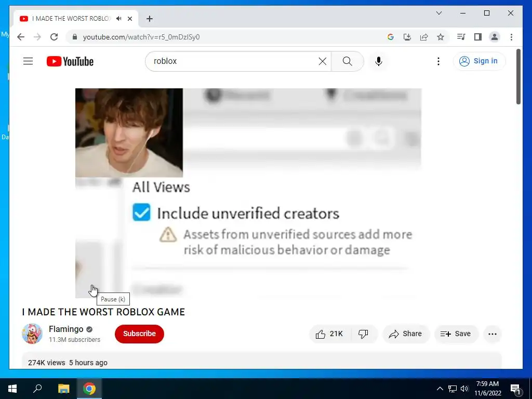Open Flamingo channel avatar

pos(32,334)
